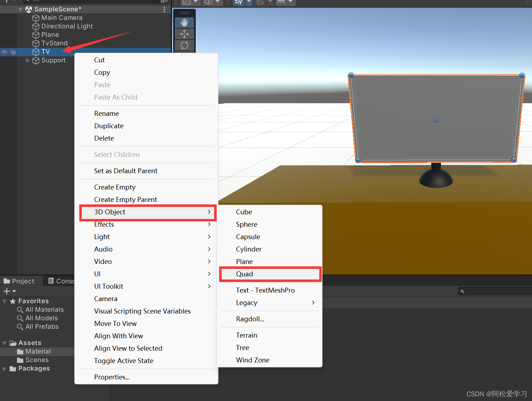Choose Create Empty from context menu
Viewport: 532px width, 401px height.
point(146,187)
